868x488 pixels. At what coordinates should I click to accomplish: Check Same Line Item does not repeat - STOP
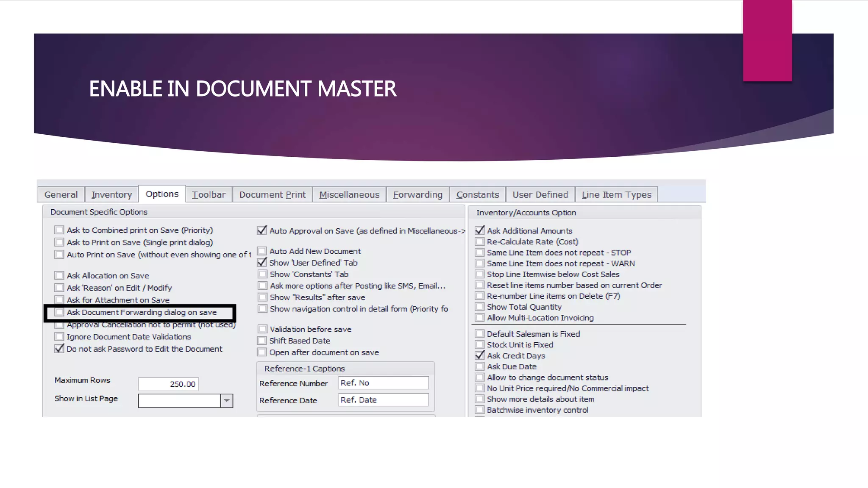point(479,252)
